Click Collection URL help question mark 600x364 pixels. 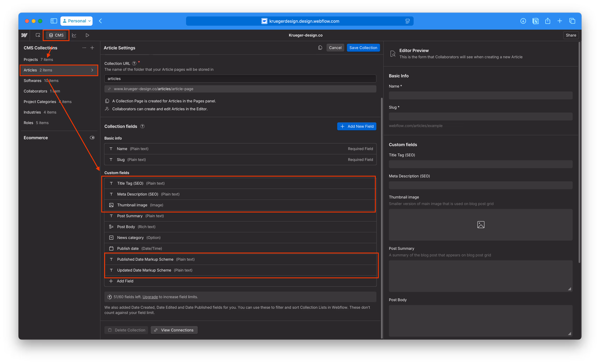pos(134,64)
